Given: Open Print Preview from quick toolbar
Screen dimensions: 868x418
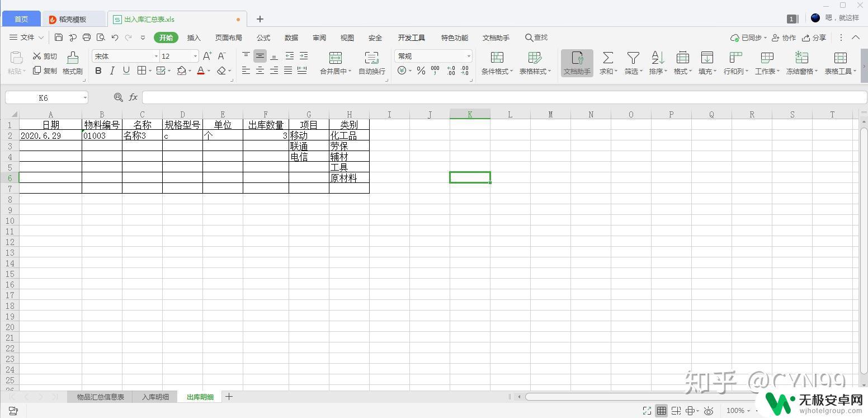Looking at the screenshot, I should click(101, 37).
